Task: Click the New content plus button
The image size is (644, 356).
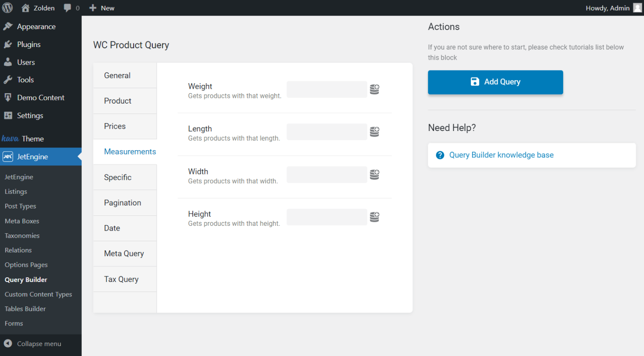Action: (x=102, y=8)
